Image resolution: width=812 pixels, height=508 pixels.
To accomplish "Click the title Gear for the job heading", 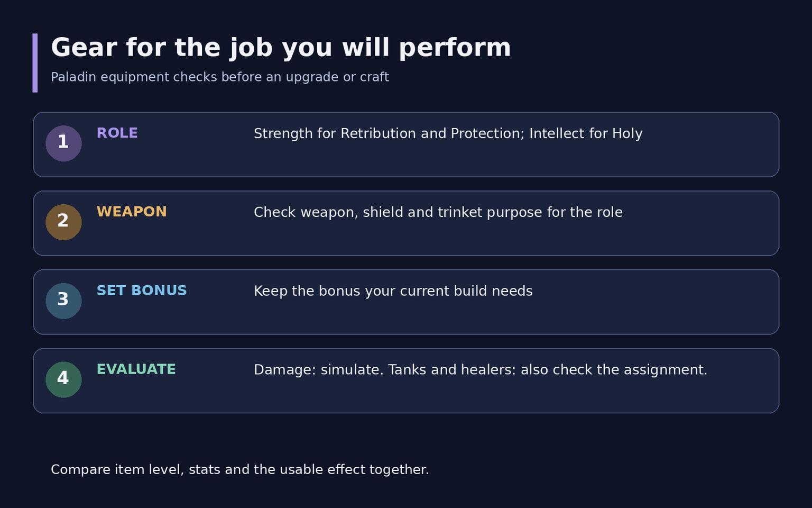I will (x=281, y=48).
